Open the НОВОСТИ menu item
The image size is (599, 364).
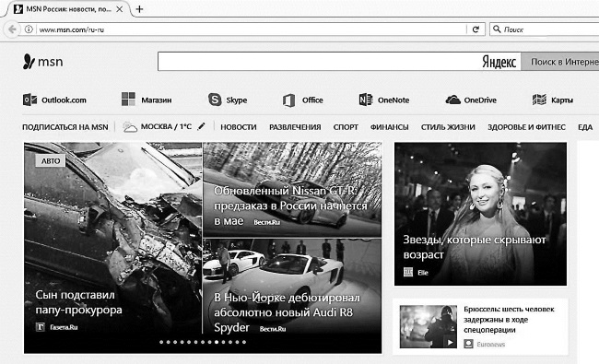239,127
